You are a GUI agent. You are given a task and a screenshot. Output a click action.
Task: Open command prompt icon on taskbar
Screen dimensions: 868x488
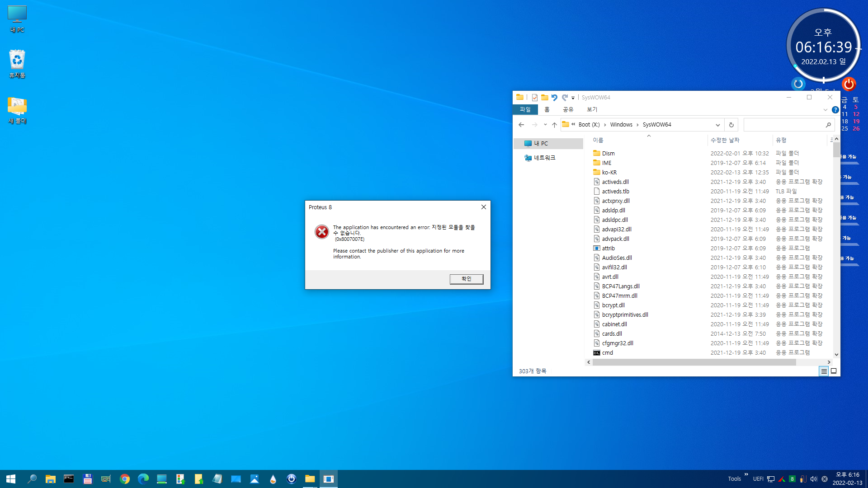pos(69,479)
